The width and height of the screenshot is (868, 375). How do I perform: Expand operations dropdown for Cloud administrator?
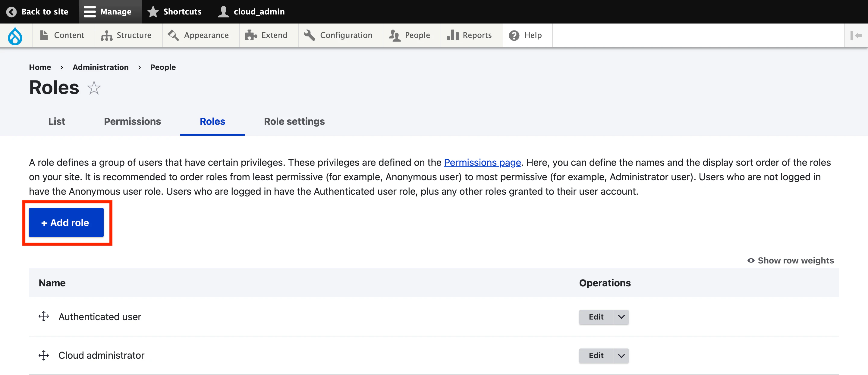tap(621, 355)
